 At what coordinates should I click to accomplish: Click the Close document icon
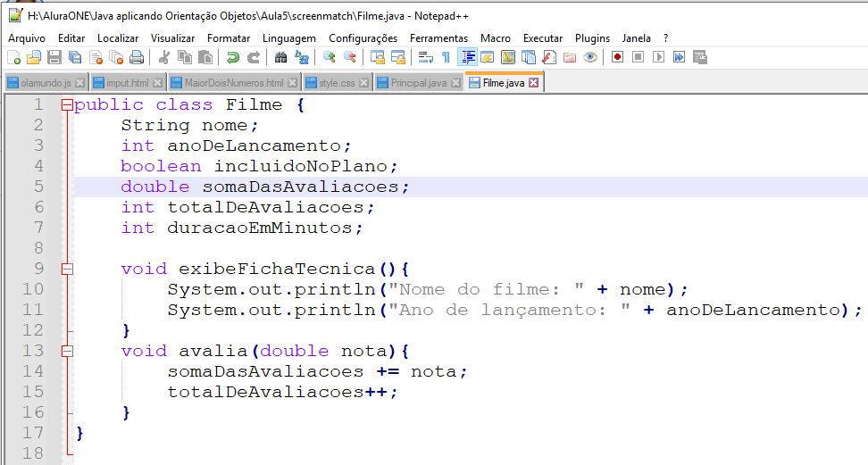96,57
